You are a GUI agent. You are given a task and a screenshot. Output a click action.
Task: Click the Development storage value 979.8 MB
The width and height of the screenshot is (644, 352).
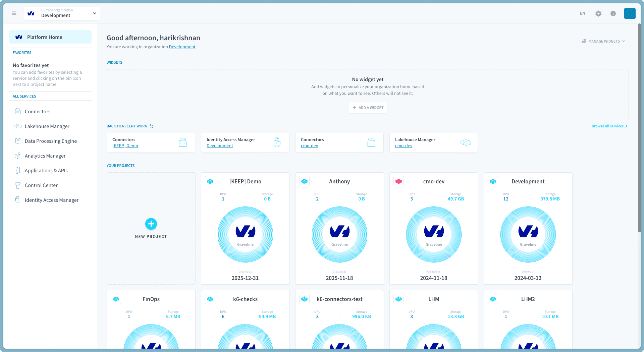click(550, 199)
